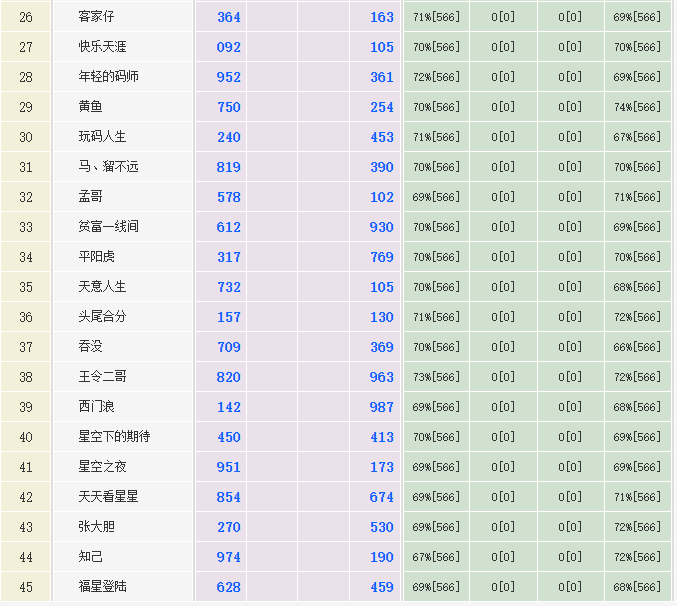677x606 pixels.
Task: Select the name 孟哥
Action: point(90,197)
